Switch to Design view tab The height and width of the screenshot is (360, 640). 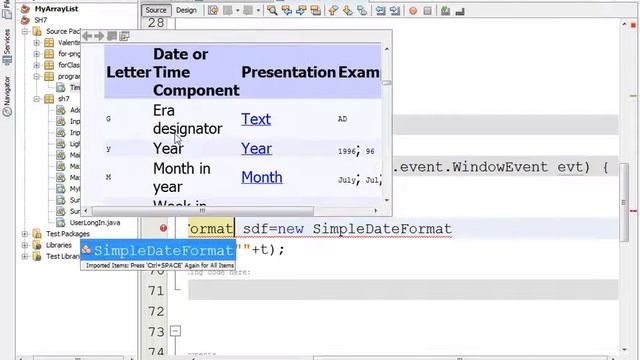point(186,10)
